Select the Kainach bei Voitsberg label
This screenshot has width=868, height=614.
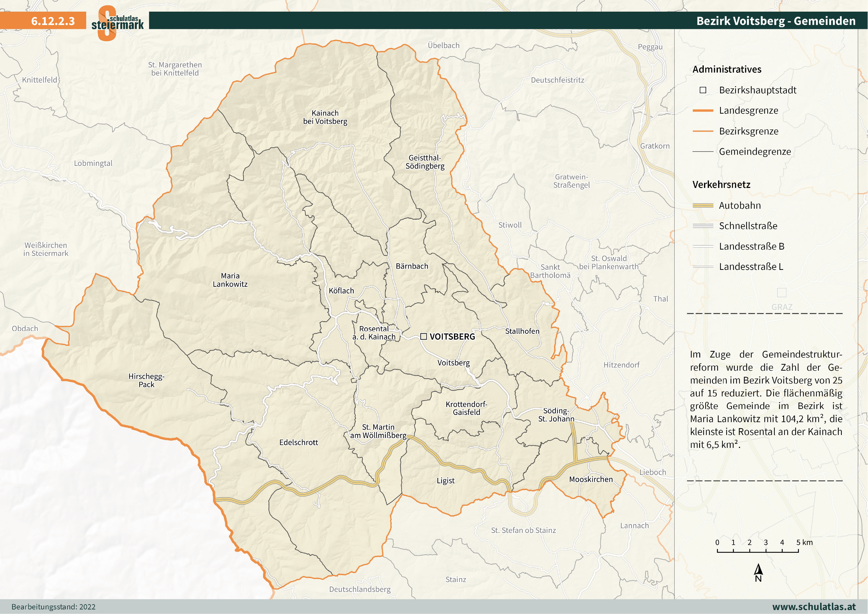325,117
